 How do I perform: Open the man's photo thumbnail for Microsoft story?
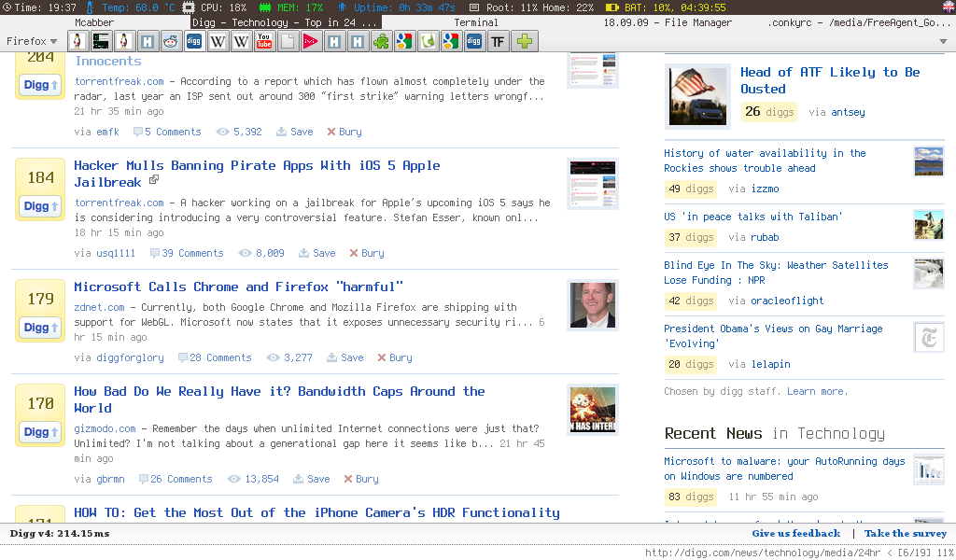click(593, 305)
